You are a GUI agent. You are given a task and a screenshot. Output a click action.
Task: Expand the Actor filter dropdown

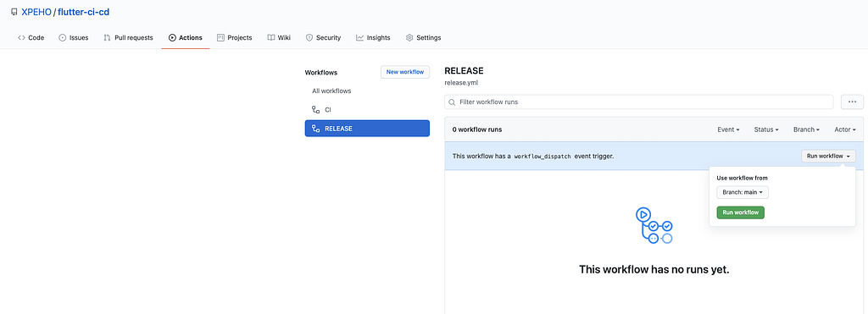[x=845, y=129]
